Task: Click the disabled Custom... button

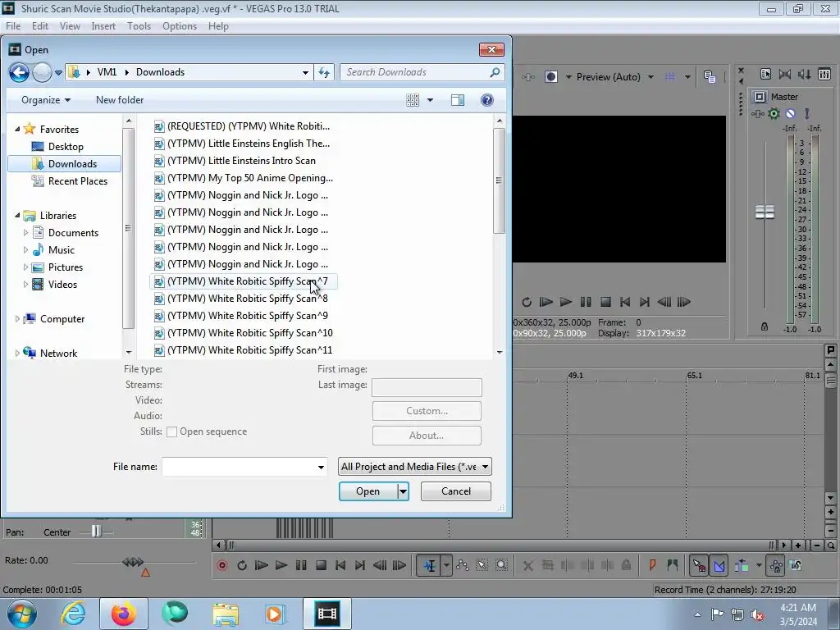Action: click(427, 411)
